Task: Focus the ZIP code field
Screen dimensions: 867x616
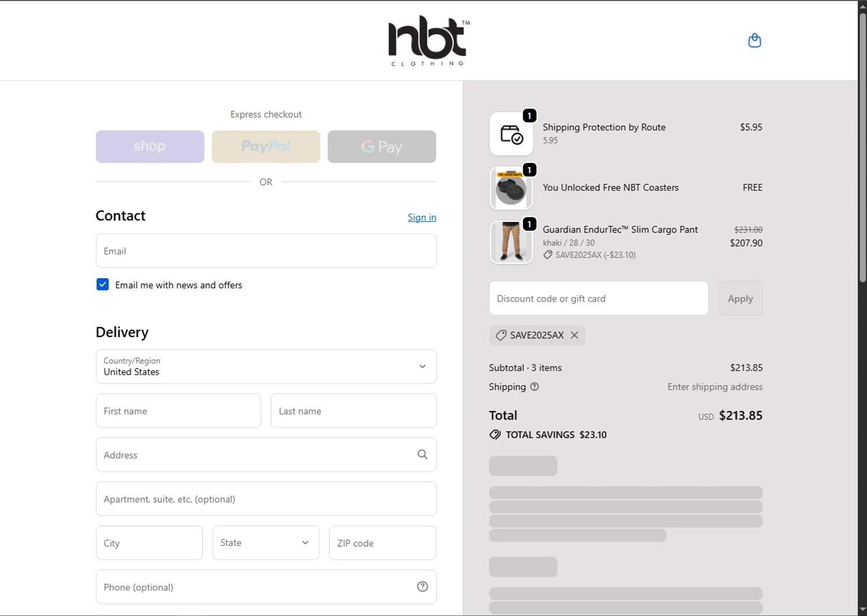Action: 383,543
